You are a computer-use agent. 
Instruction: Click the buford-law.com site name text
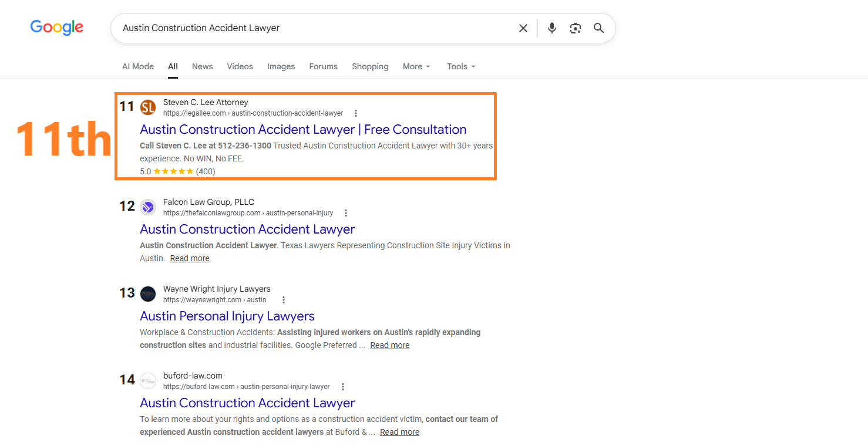pos(193,376)
